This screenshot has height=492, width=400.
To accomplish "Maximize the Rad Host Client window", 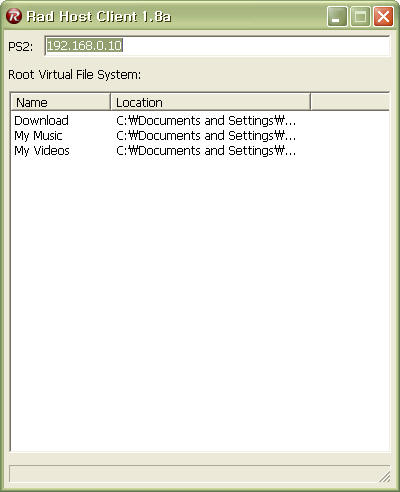I will click(x=360, y=16).
